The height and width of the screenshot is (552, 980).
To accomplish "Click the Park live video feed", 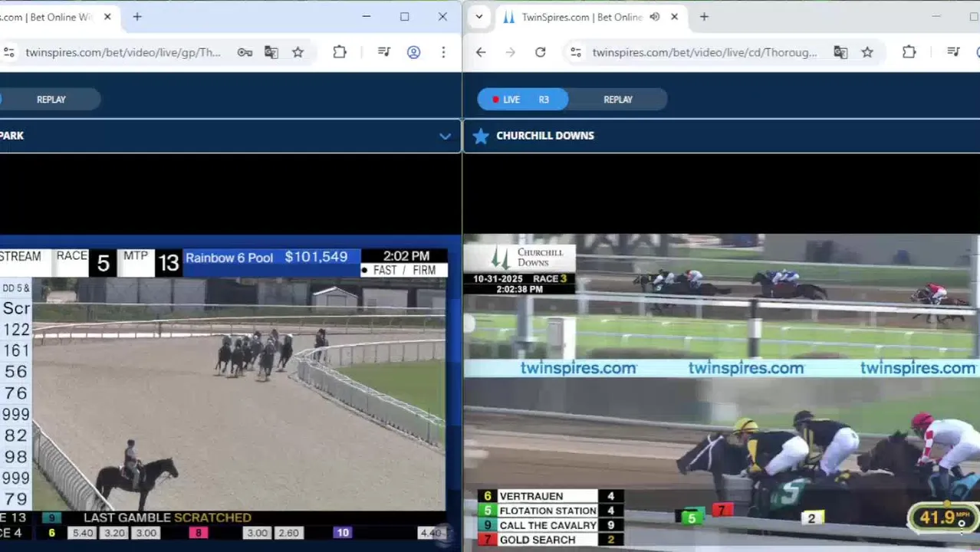I will 238,394.
